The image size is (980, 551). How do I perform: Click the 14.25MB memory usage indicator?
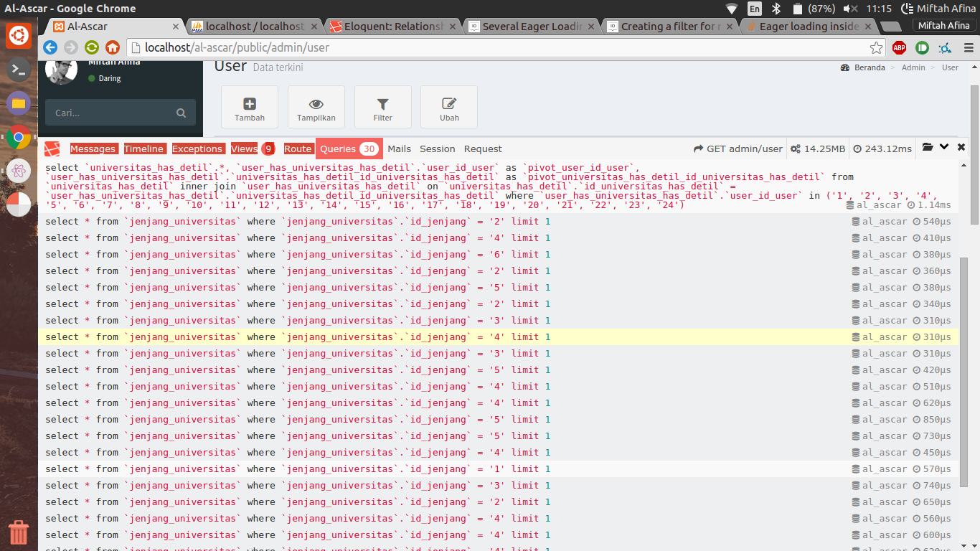tap(817, 149)
